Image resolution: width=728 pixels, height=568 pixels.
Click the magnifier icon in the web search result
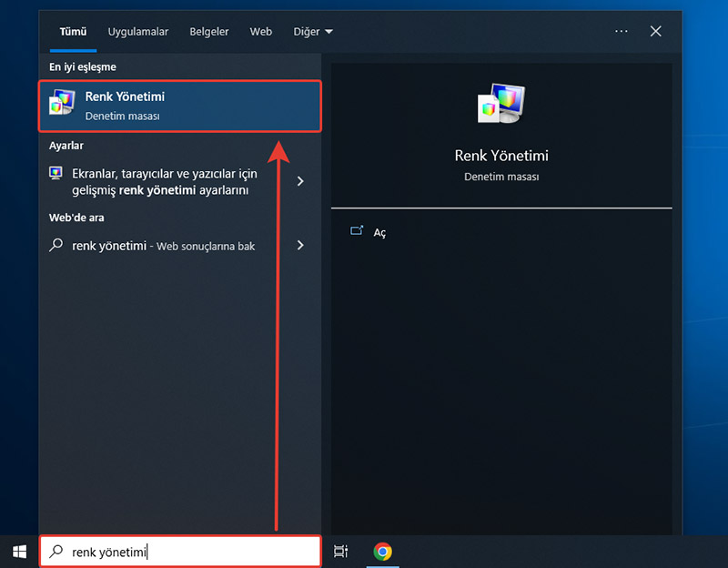pos(56,245)
